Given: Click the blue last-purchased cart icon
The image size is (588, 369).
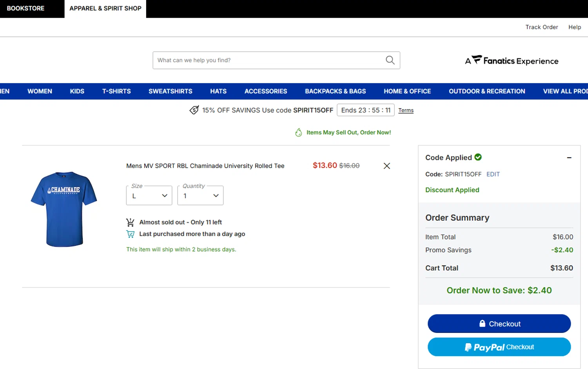Looking at the screenshot, I should click(130, 234).
